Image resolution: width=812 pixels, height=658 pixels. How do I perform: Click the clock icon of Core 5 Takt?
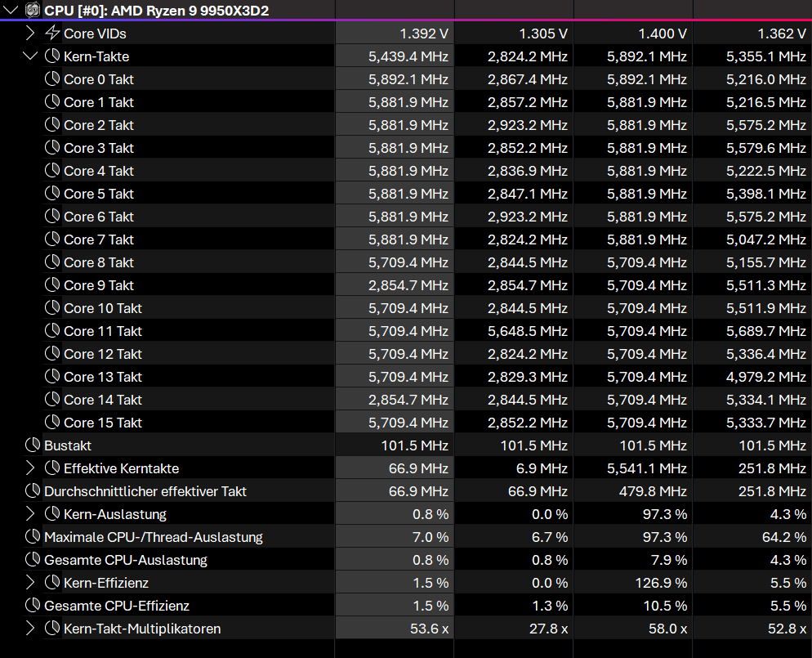52,193
